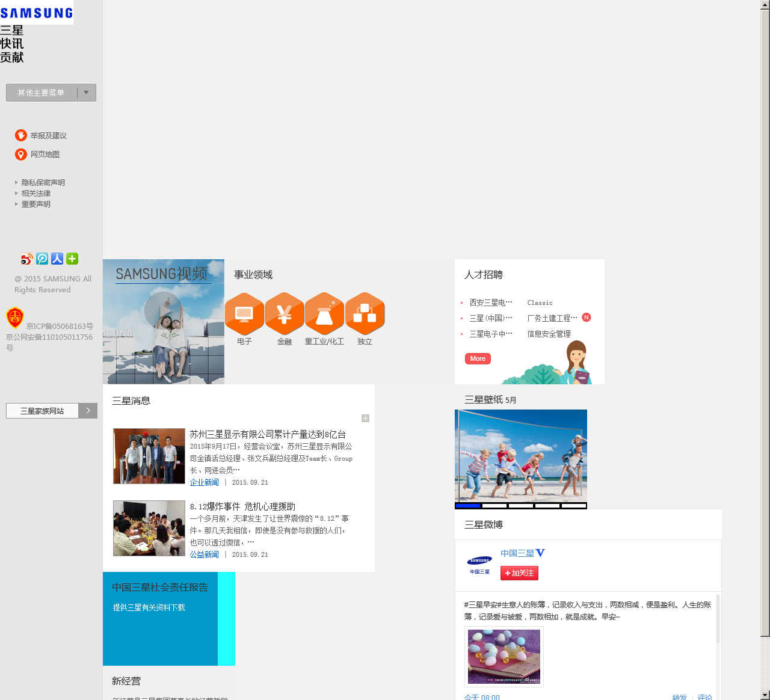Viewport: 770px width, 700px height.
Task: Open the 厂务土建工程… job link
Action: pyautogui.click(x=552, y=318)
